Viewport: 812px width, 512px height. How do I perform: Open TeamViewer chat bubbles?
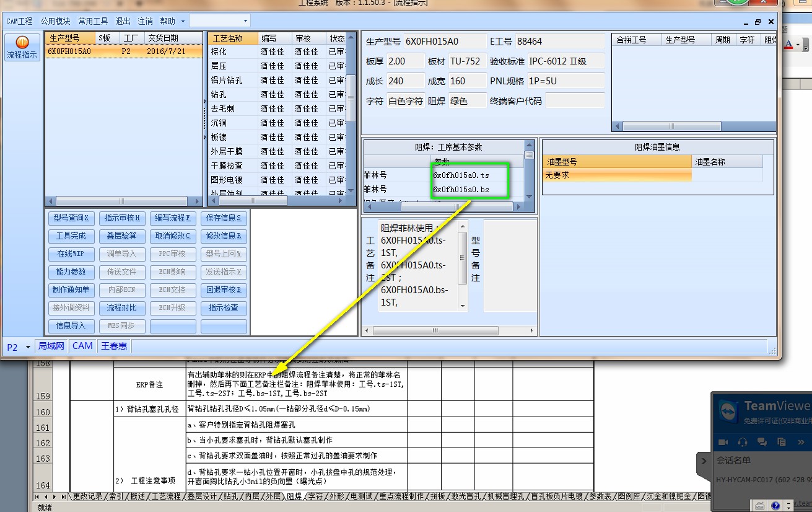(762, 442)
